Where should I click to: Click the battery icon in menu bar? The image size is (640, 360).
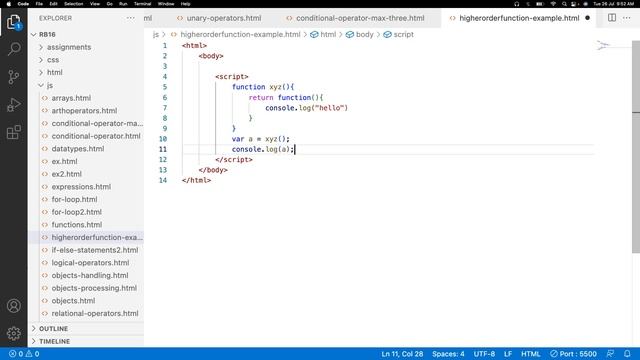pos(540,4)
